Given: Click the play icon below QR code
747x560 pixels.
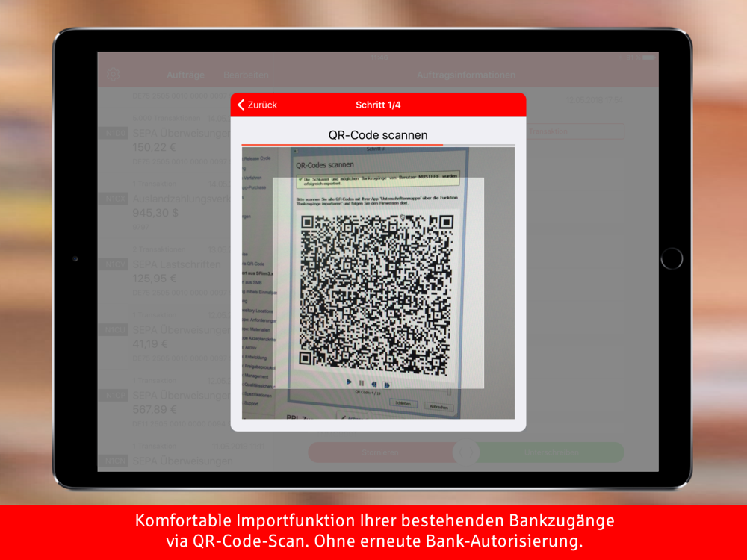Looking at the screenshot, I should [x=349, y=382].
